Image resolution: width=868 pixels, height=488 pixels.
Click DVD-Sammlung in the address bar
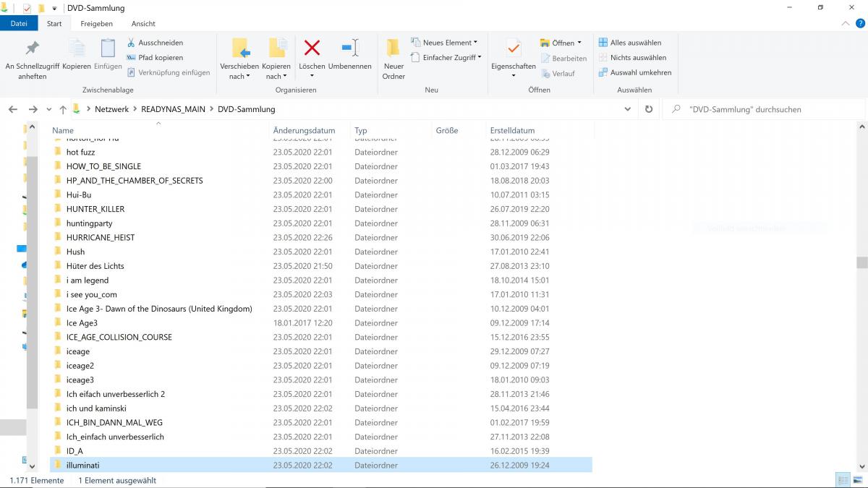(247, 109)
